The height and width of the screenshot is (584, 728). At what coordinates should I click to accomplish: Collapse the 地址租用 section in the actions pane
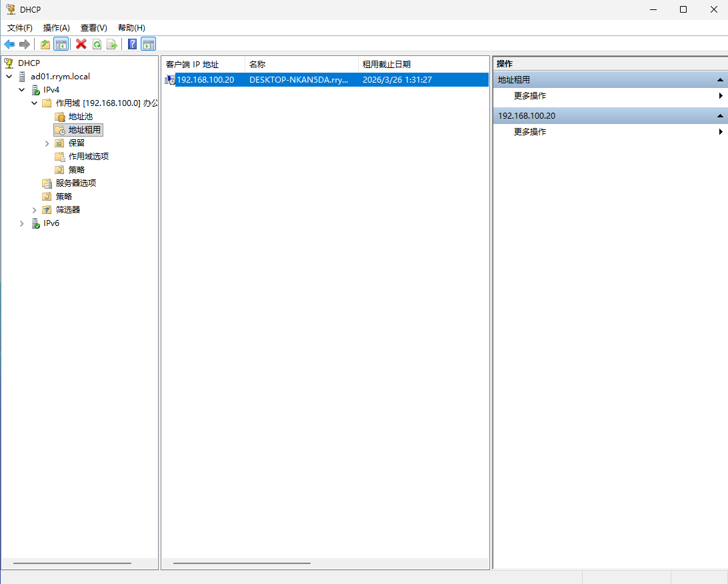pos(720,80)
